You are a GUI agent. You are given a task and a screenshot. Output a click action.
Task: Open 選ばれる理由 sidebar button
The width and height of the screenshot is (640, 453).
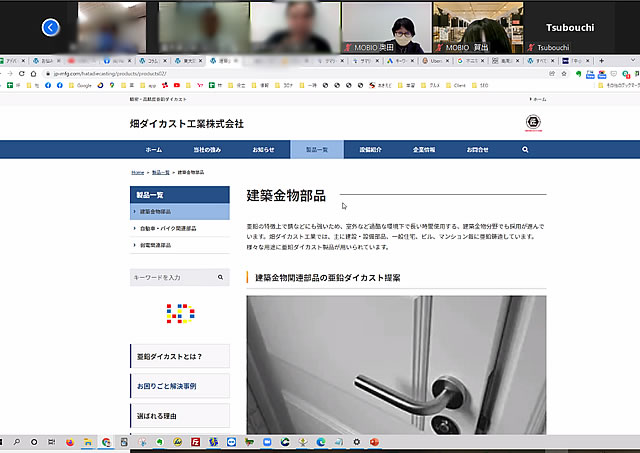click(180, 416)
